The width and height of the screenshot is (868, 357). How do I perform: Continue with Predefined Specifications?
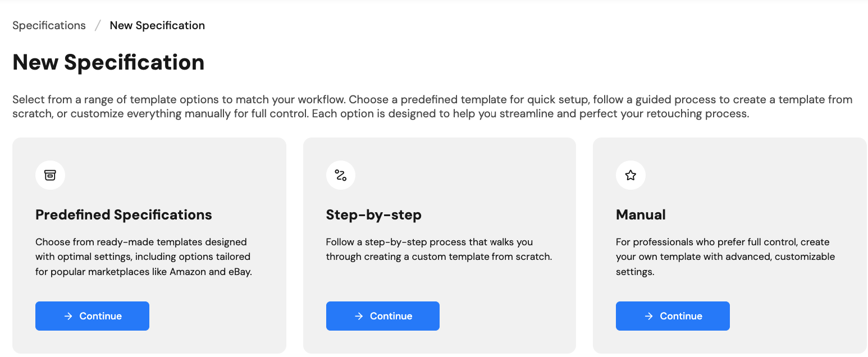[x=92, y=316]
